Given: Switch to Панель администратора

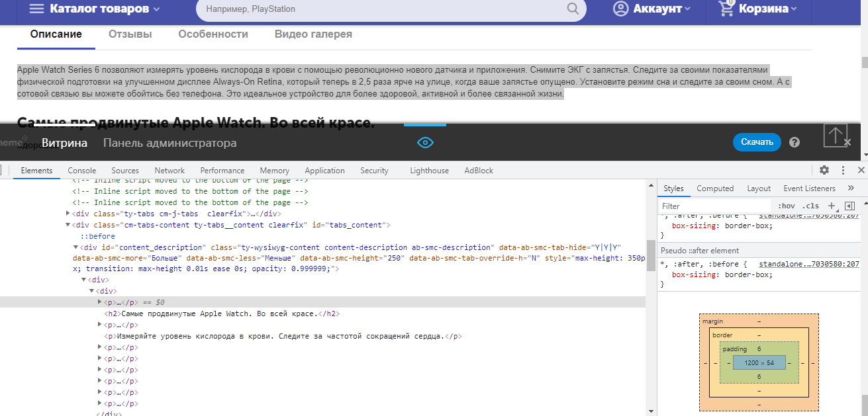Looking at the screenshot, I should pyautogui.click(x=169, y=143).
